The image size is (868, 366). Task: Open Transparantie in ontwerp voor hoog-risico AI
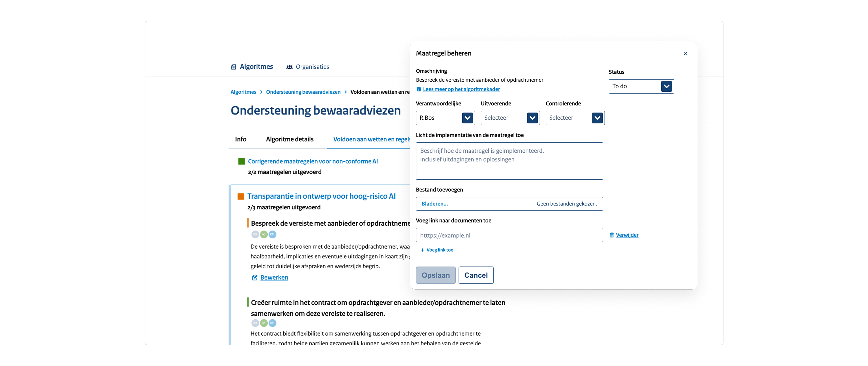click(321, 196)
